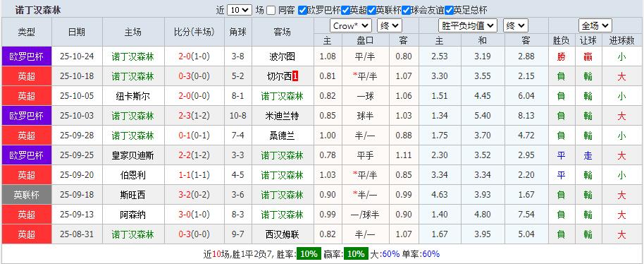Image resolution: width=644 pixels, height=264 pixels.
Task: Click 走 result in the 皇家贝迪斯 row
Action: coord(588,155)
